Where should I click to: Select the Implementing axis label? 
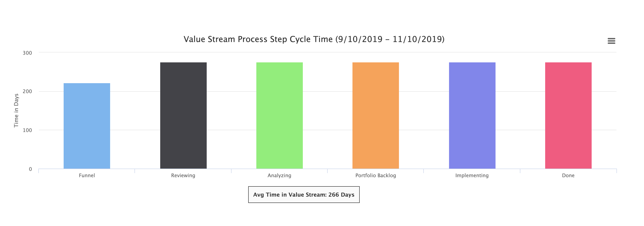point(472,175)
